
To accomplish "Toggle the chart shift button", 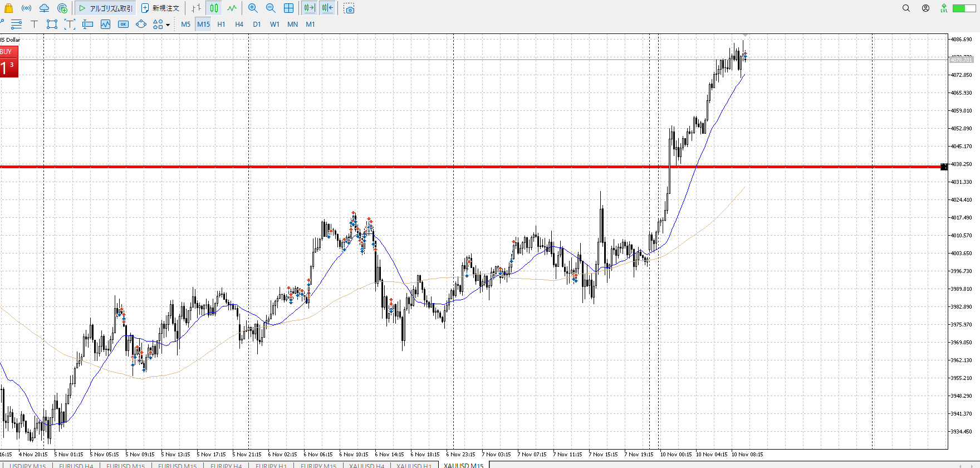I will 327,8.
